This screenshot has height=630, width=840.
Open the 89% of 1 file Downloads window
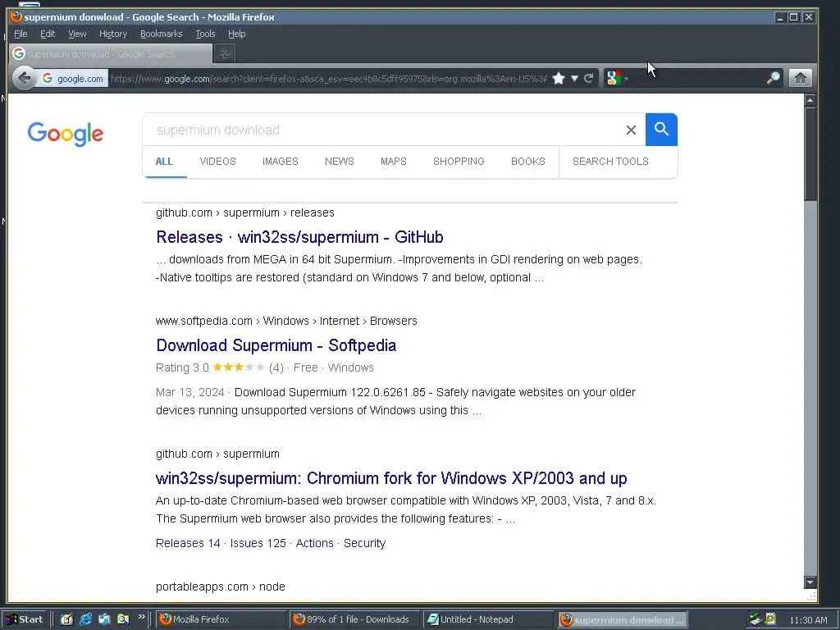pos(354,619)
